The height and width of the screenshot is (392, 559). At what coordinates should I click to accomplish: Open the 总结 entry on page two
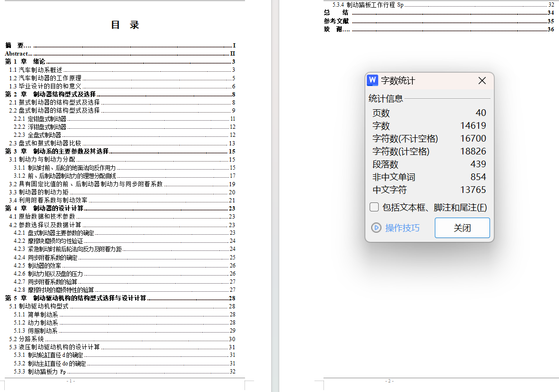coord(439,13)
